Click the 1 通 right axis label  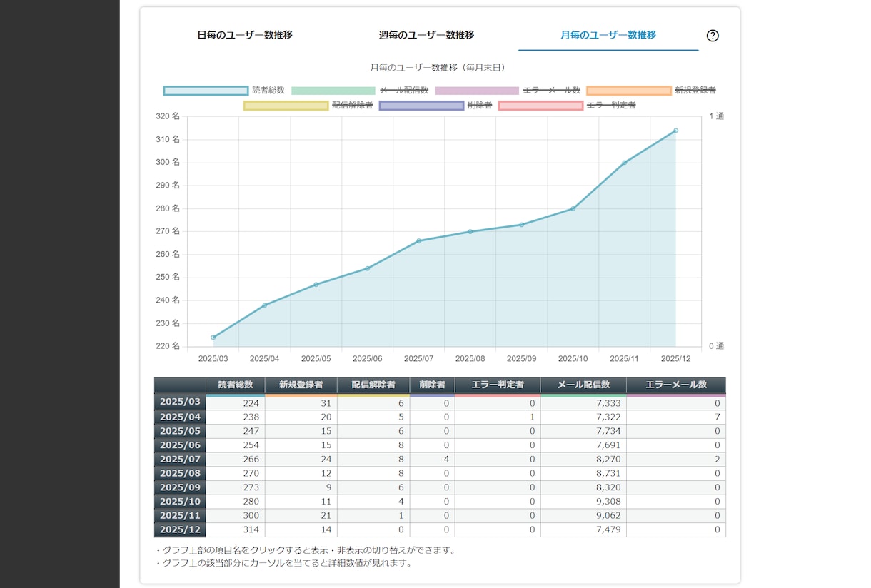coord(715,116)
